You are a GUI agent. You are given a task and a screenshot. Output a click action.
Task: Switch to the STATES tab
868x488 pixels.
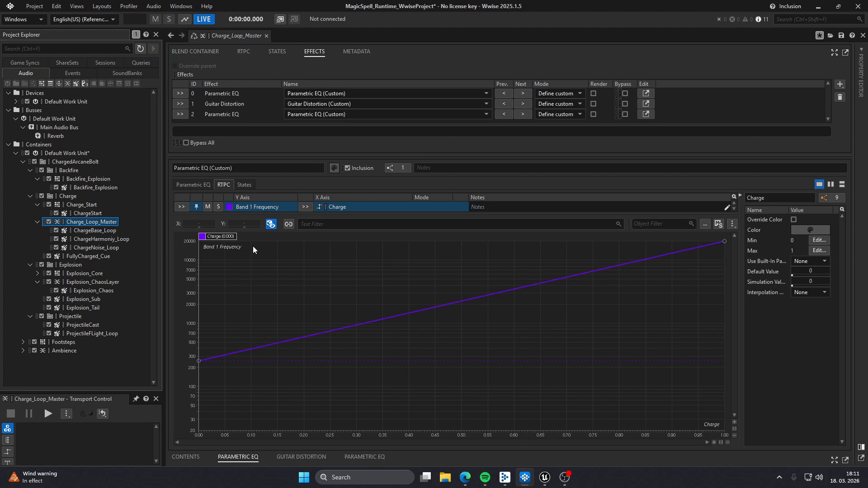pos(277,52)
